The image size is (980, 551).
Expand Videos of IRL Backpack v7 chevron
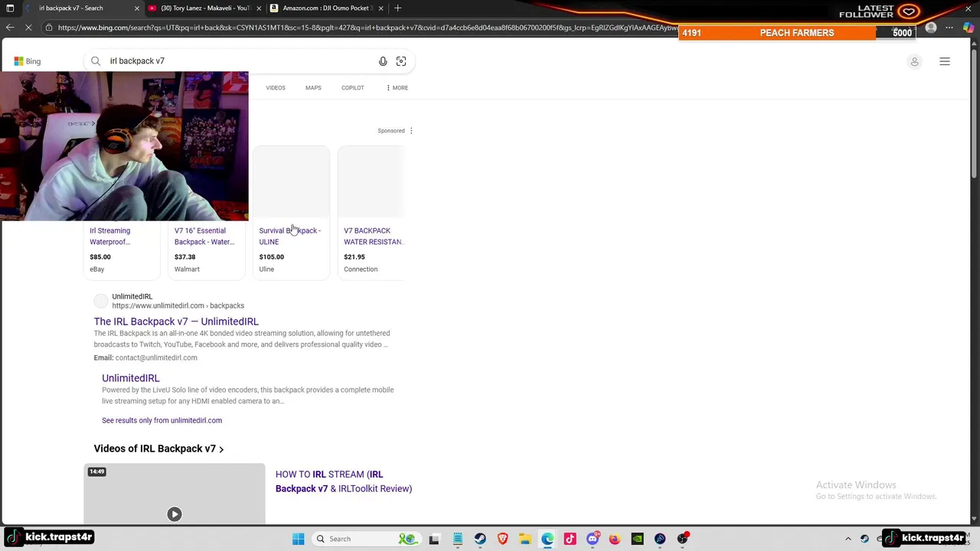pos(221,449)
